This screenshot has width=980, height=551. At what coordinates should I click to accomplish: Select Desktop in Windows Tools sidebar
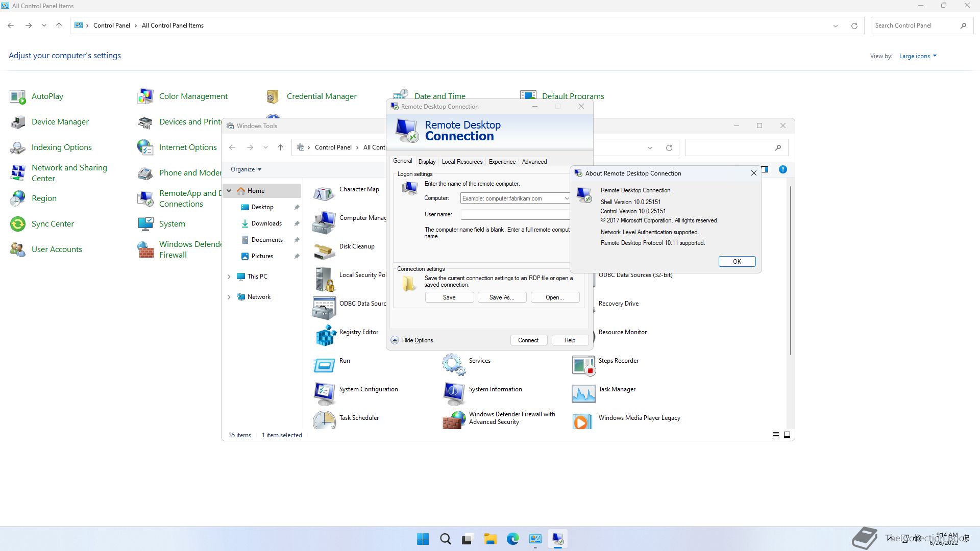262,207
